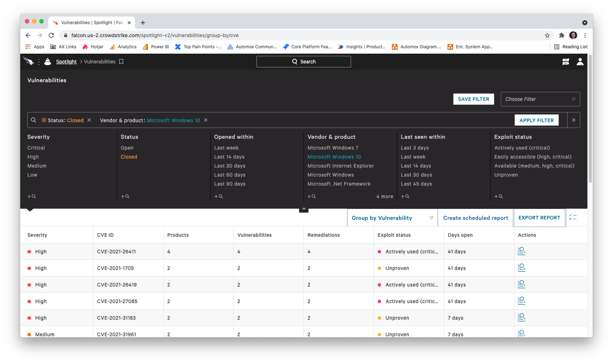Open actions for CVE-2021-26411 row
The image size is (613, 364).
click(x=522, y=251)
